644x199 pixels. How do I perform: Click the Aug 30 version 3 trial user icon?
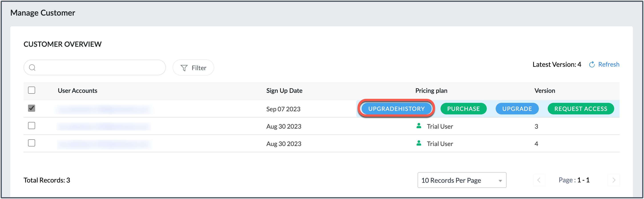pyautogui.click(x=419, y=126)
